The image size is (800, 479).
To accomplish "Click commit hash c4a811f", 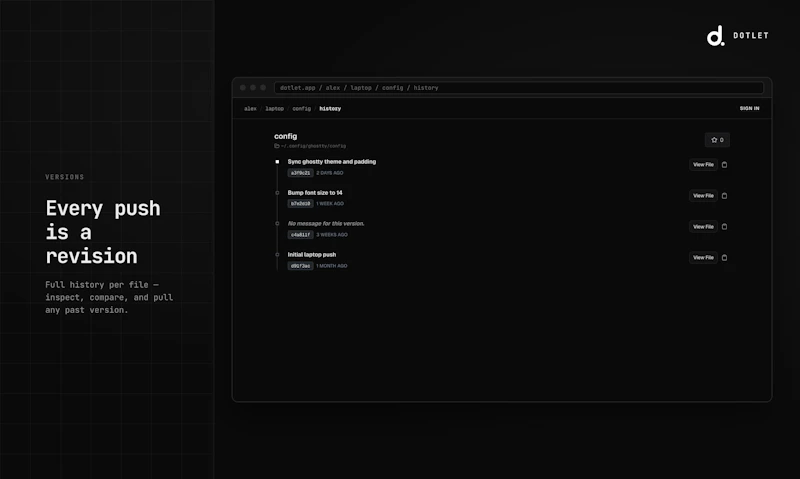I will pyautogui.click(x=301, y=235).
